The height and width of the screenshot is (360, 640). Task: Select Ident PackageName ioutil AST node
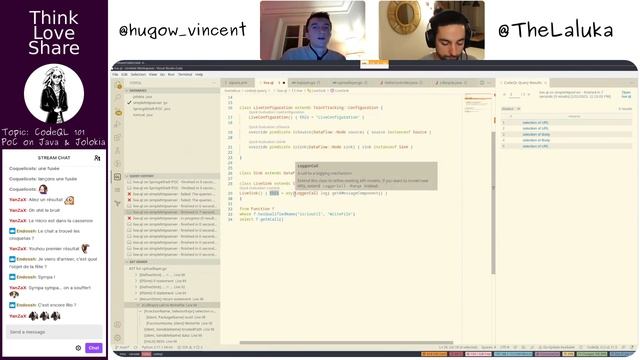point(176,317)
